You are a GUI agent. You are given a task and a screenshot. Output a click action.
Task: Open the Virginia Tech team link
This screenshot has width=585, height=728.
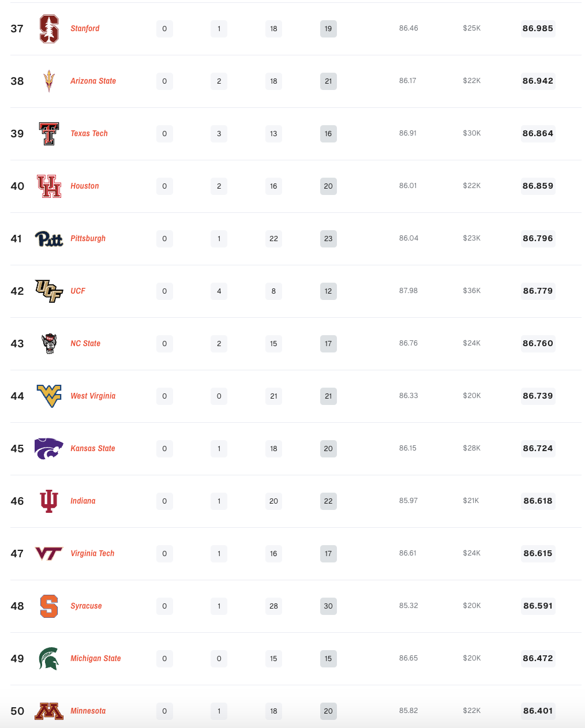(x=92, y=554)
